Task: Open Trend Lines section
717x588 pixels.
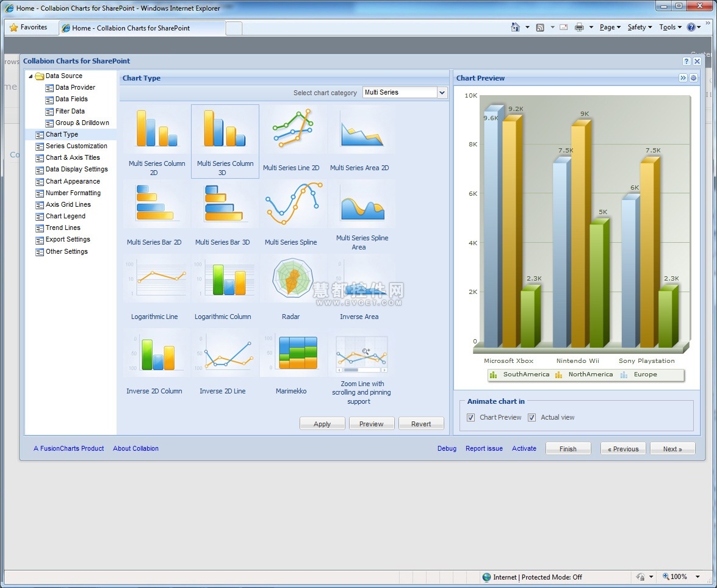Action: click(58, 228)
